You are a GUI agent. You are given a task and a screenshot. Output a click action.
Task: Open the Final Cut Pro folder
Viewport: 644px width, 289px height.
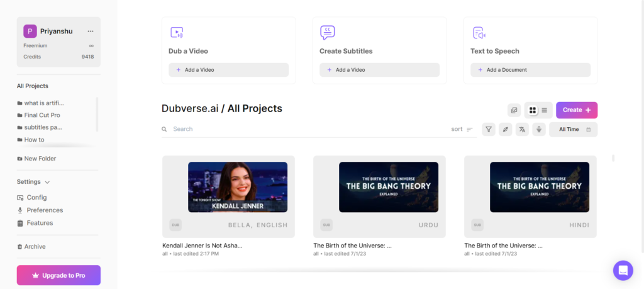click(x=38, y=115)
